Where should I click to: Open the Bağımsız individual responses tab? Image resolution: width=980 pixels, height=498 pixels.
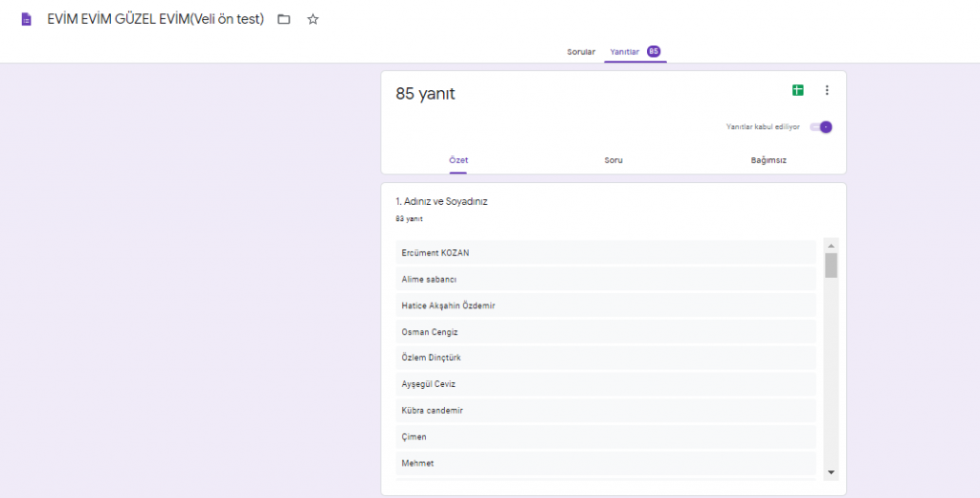(768, 160)
